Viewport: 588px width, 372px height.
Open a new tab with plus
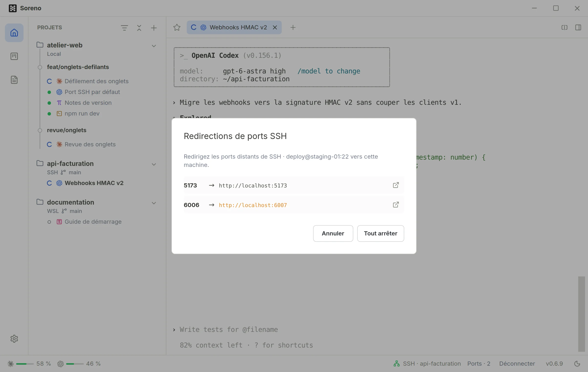coord(293,27)
